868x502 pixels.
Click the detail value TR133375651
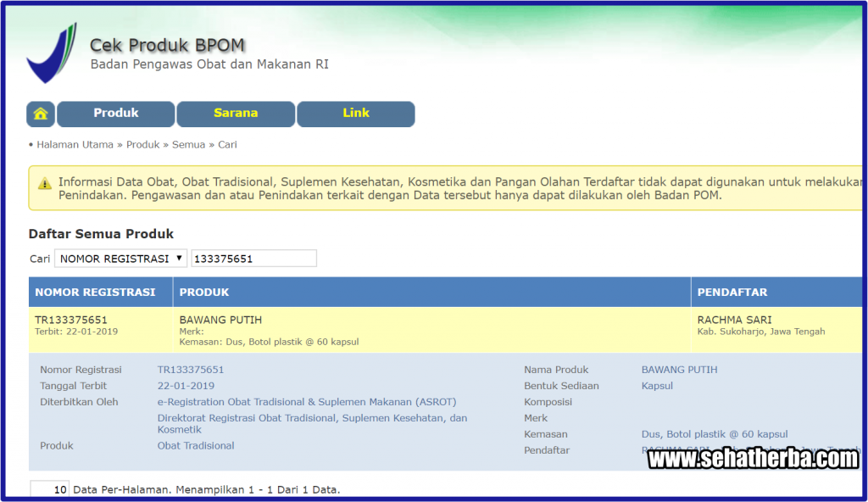[191, 370]
